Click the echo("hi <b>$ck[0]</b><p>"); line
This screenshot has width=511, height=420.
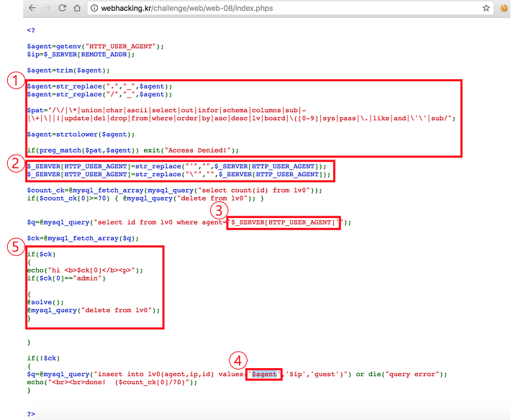[x=85, y=270]
